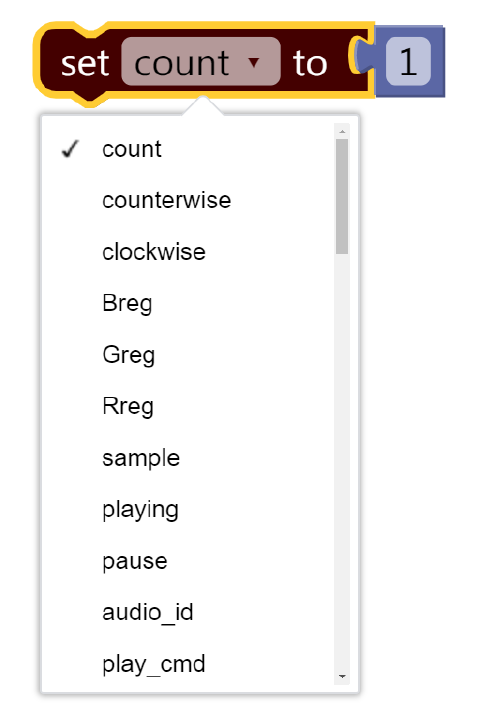Choose counterwise from the variable list
The image size is (480, 720).
(188, 201)
